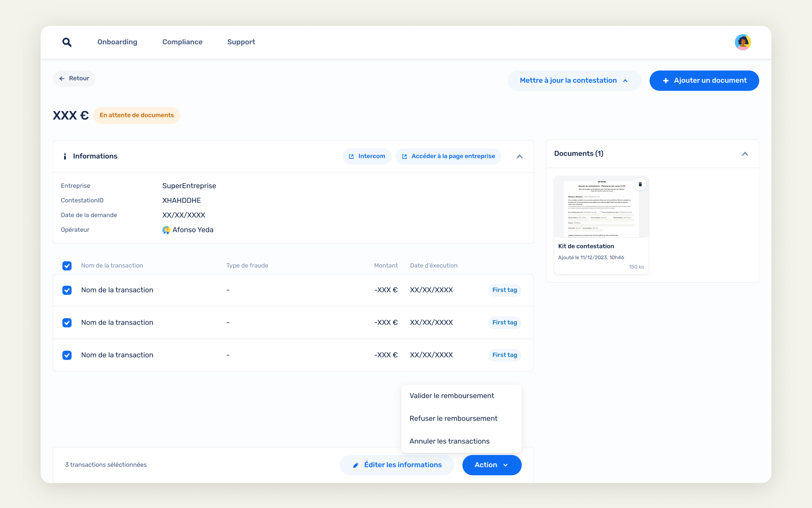Go to the Onboarding nav item
Screen dimensions: 812x508
pyautogui.click(x=117, y=42)
